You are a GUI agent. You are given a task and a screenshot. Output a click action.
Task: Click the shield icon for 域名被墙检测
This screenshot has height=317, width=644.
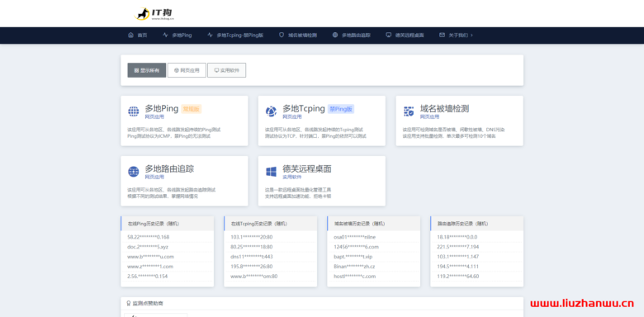[282, 35]
